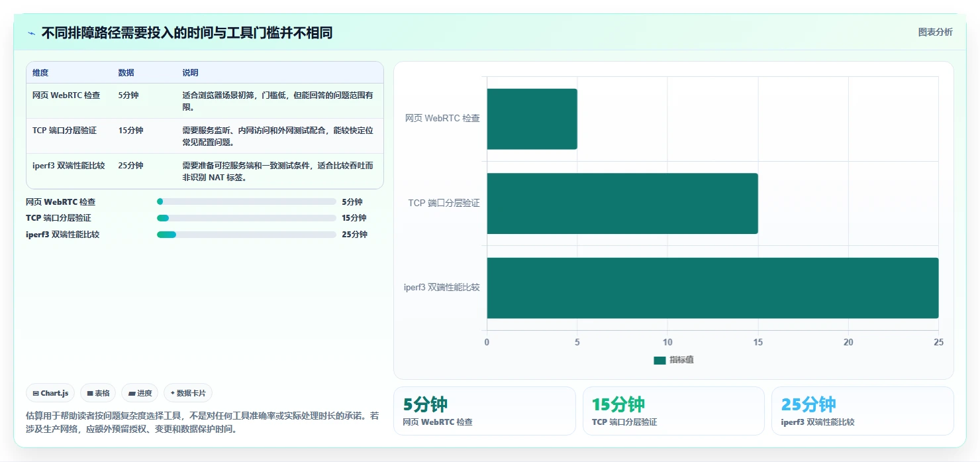Screen dimensions: 980x462
Task: Click the x-axis tick label 10
Action: tap(667, 342)
